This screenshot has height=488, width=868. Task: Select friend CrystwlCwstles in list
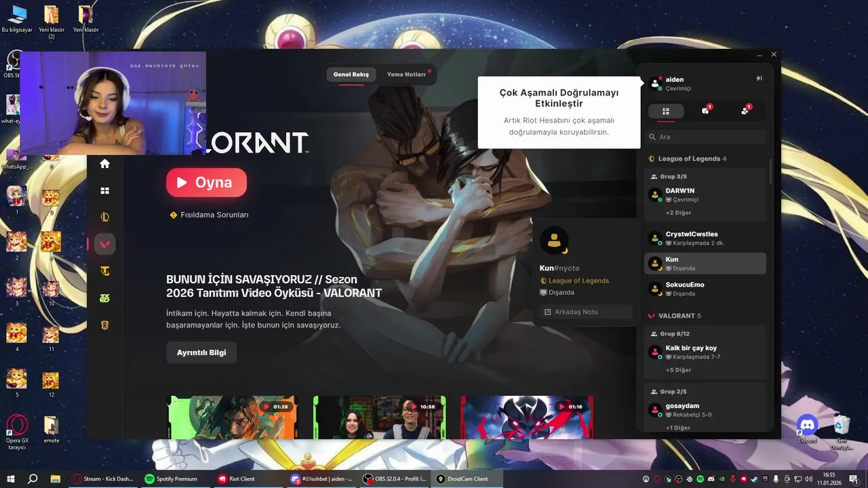pos(705,238)
